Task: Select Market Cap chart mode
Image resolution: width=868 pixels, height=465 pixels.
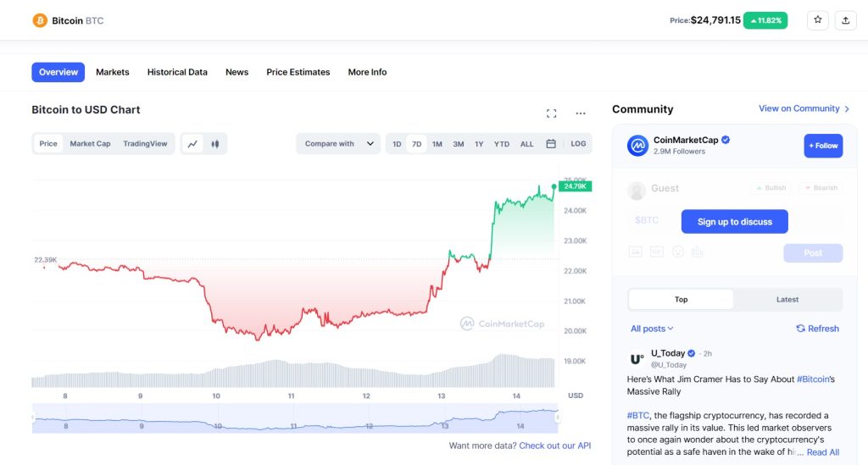Action: [x=90, y=144]
